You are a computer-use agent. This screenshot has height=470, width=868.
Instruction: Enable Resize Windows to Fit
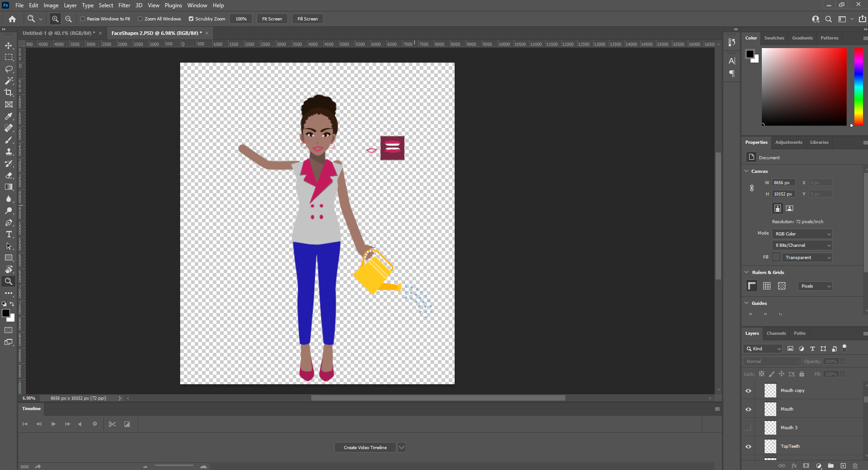tap(83, 19)
